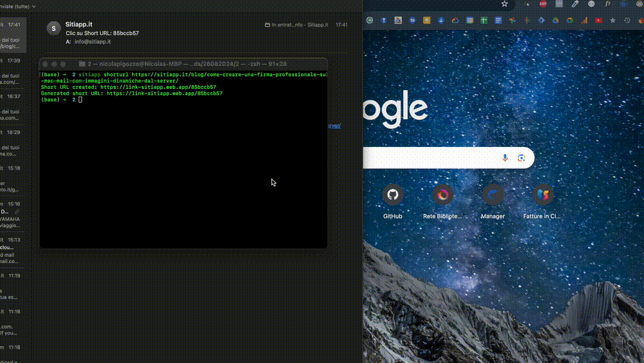
Task: Open the Google Docs bookmark
Action: pos(498,20)
